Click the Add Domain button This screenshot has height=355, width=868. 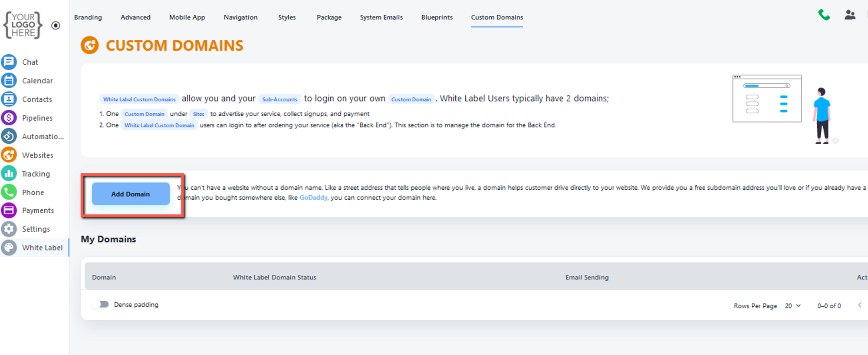[131, 194]
